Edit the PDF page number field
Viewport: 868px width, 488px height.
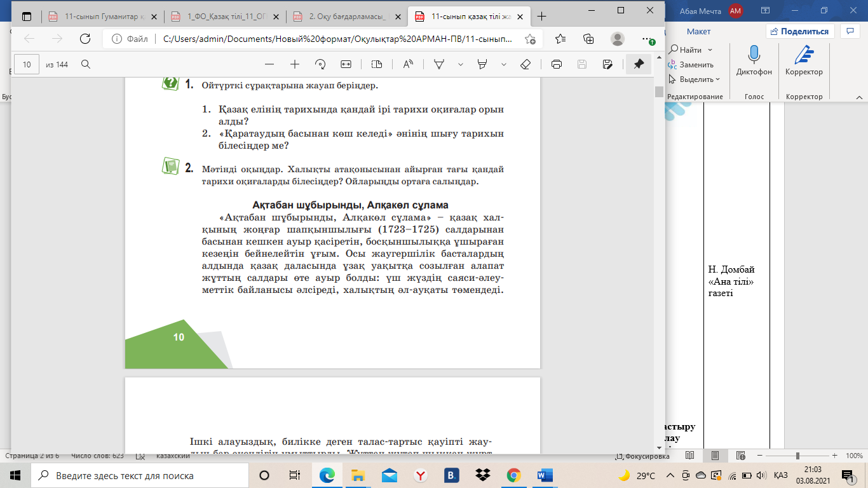pos(27,64)
